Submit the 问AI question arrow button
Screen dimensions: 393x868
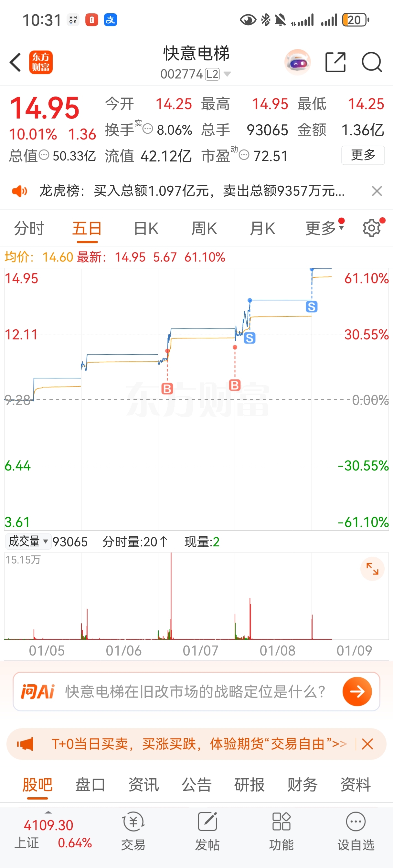click(x=357, y=691)
